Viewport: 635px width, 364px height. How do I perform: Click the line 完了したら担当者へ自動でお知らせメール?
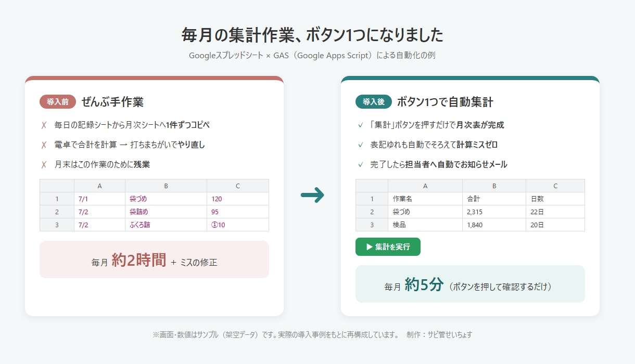pyautogui.click(x=439, y=164)
